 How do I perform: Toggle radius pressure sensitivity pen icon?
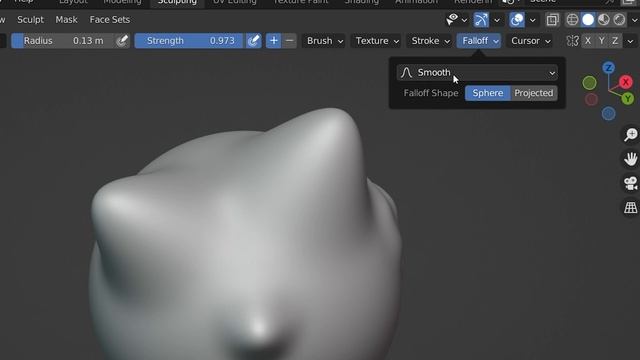(122, 41)
